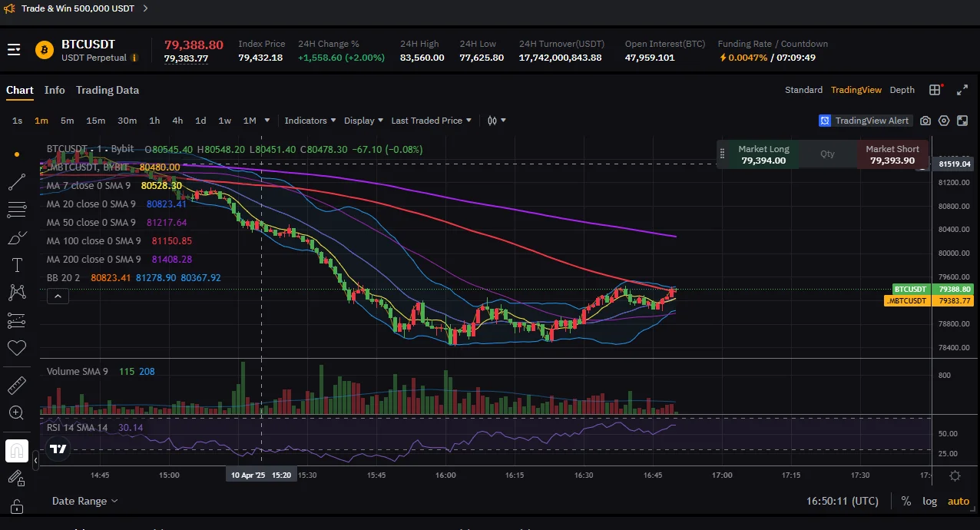Click the chart fullscreen square icon
This screenshot has width=980, height=530.
point(962,121)
